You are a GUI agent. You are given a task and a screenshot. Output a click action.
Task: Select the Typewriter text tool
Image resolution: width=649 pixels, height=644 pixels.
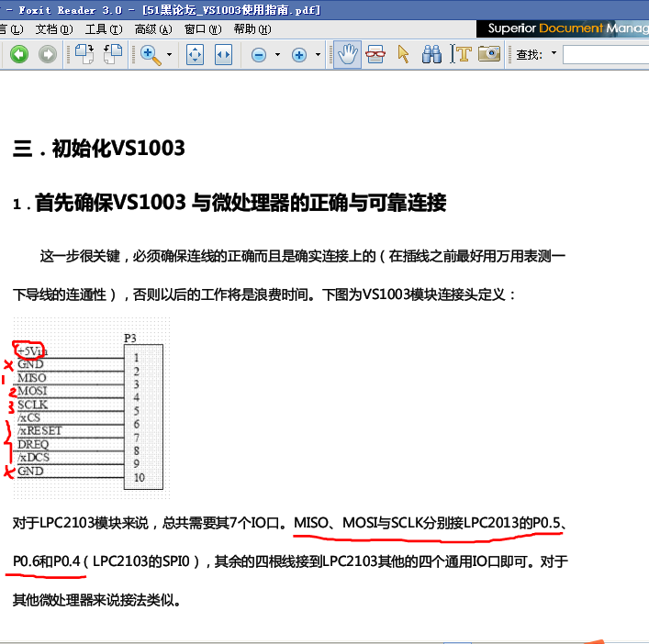pos(461,54)
